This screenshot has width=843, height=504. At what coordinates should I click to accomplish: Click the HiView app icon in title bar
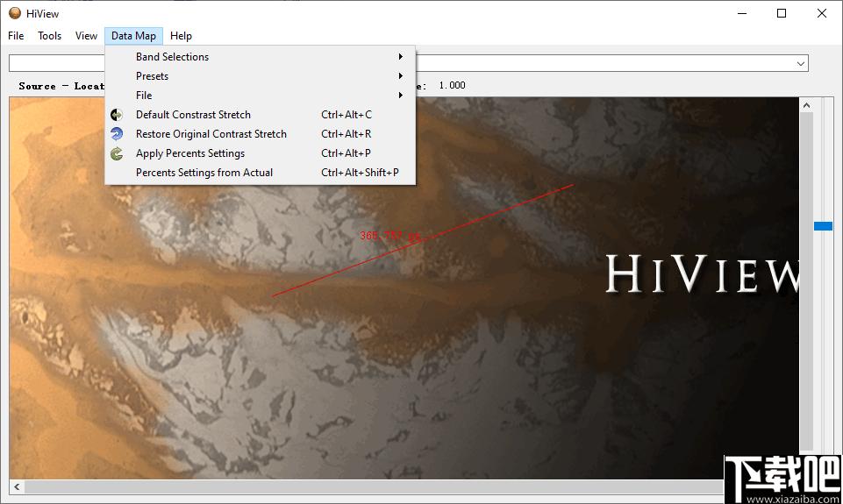tap(15, 13)
